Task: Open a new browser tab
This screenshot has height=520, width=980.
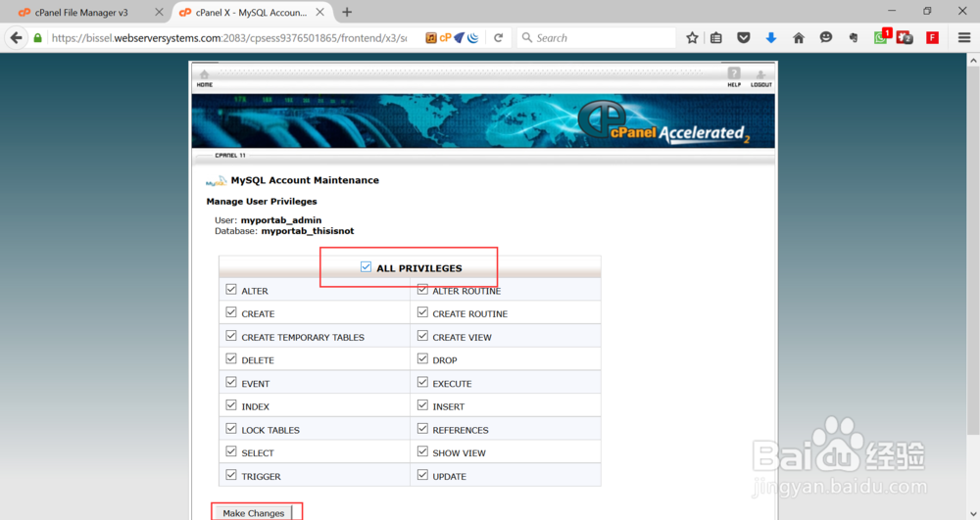Action: pos(347,12)
